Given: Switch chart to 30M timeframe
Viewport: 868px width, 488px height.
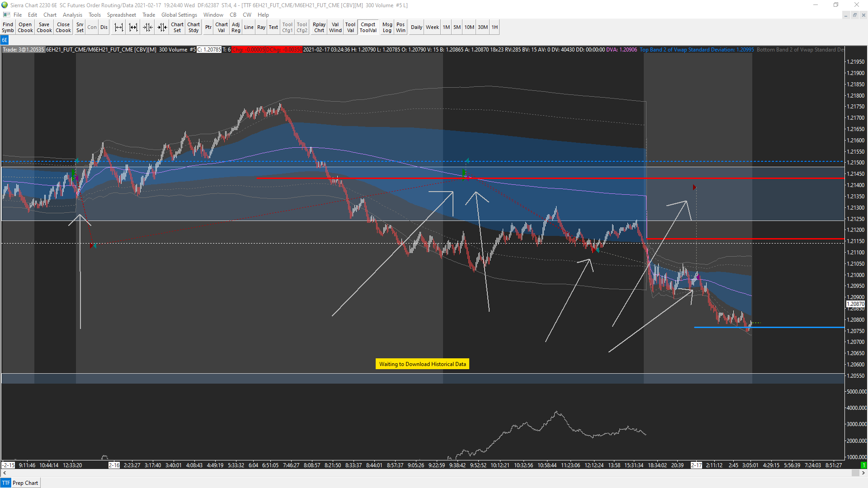Looking at the screenshot, I should pyautogui.click(x=483, y=28).
